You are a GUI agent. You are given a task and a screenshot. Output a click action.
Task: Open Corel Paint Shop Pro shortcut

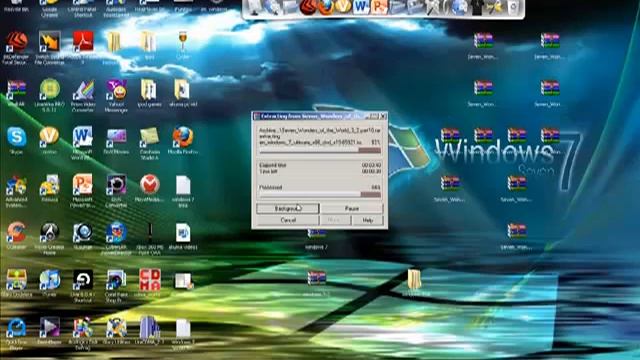116,280
